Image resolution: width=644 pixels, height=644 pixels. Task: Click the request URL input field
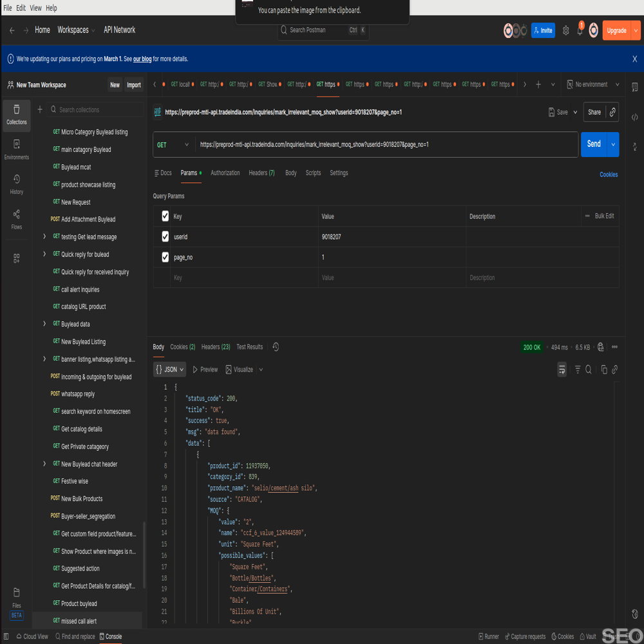[x=386, y=144]
